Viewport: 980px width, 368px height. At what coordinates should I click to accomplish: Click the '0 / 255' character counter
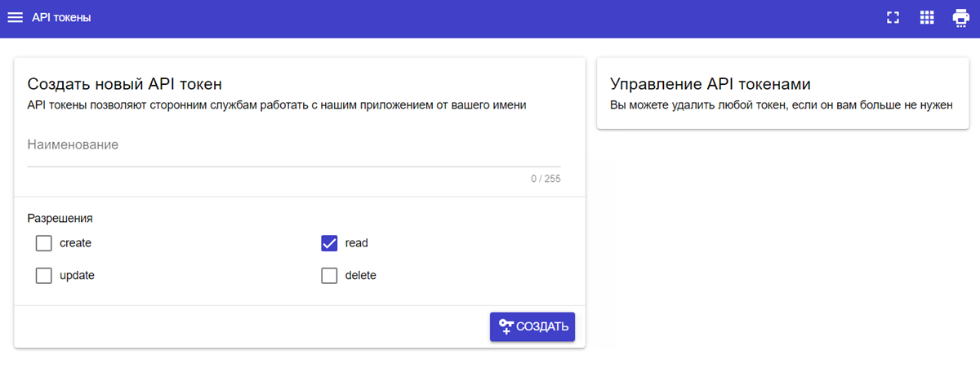[546, 179]
